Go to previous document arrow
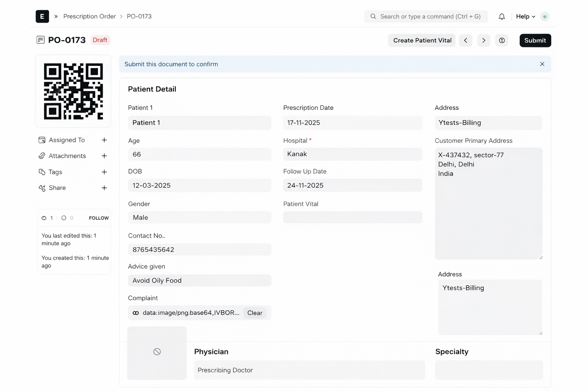 tap(465, 41)
